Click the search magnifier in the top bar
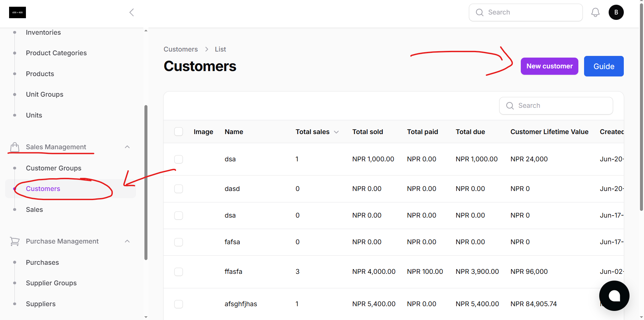Screen dimensions: 644x320 pyautogui.click(x=479, y=12)
